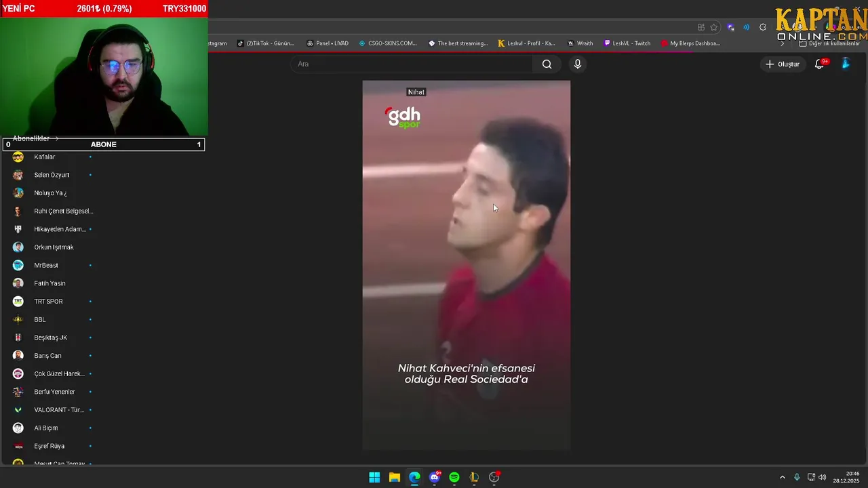Open the Panel • LIVAD bookmark

click(328, 43)
